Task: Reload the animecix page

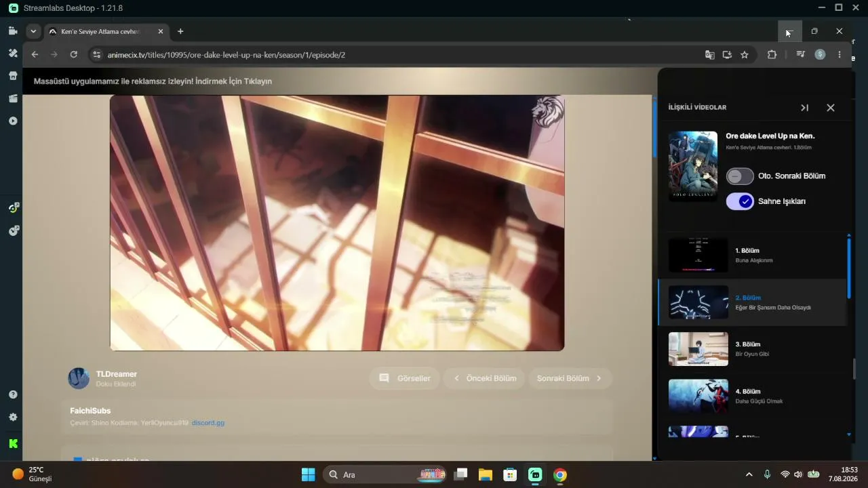Action: tap(74, 55)
